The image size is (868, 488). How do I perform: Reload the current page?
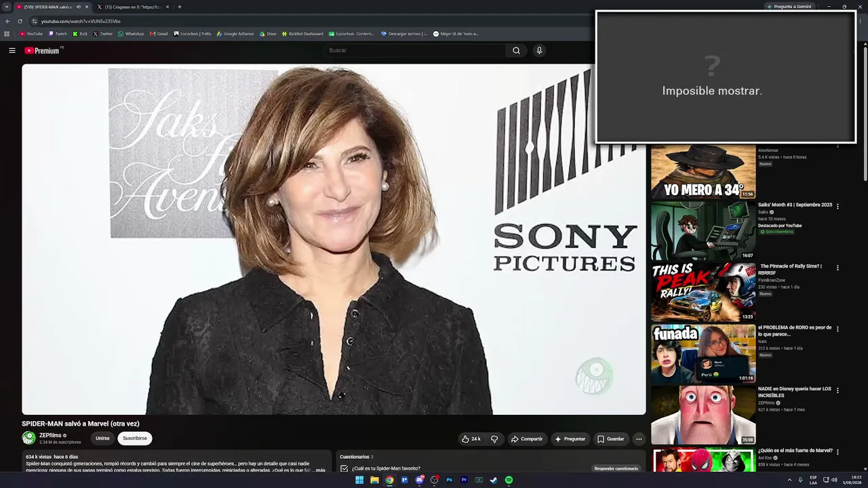click(20, 21)
